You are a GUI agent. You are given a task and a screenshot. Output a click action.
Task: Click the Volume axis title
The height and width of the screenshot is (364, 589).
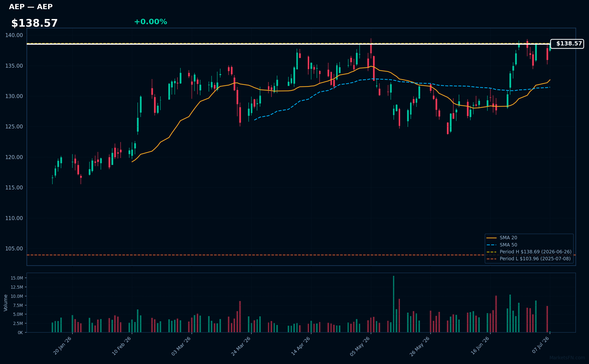coord(6,303)
